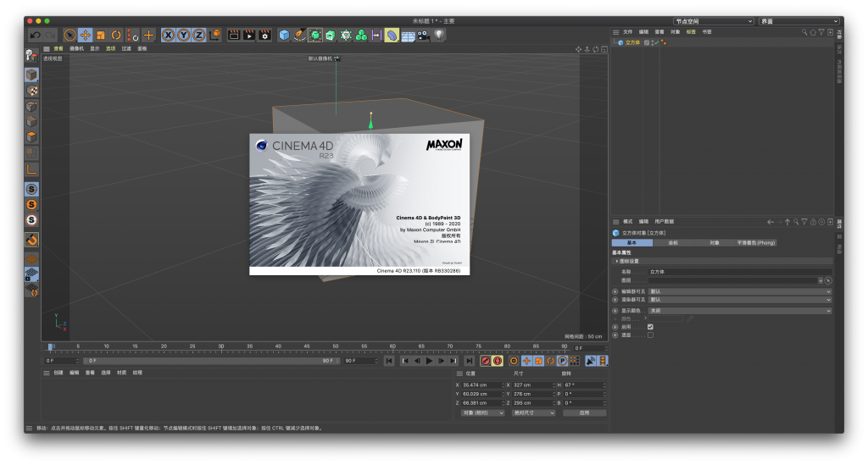Toggle X axis lock
868x465 pixels.
(169, 35)
